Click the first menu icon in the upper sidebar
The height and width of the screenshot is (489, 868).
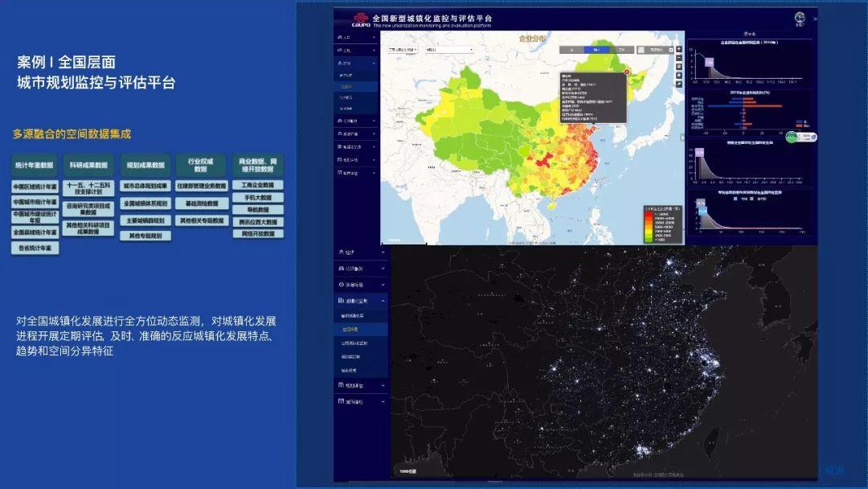point(340,37)
